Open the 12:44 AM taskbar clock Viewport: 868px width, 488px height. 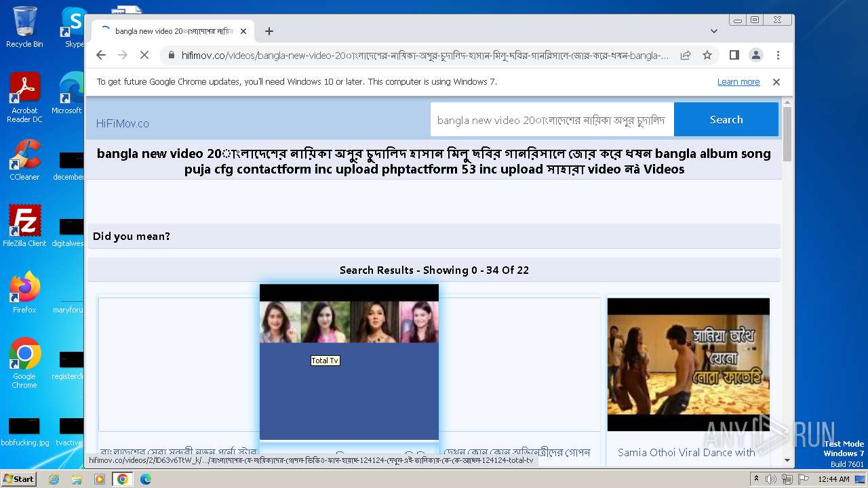click(833, 479)
